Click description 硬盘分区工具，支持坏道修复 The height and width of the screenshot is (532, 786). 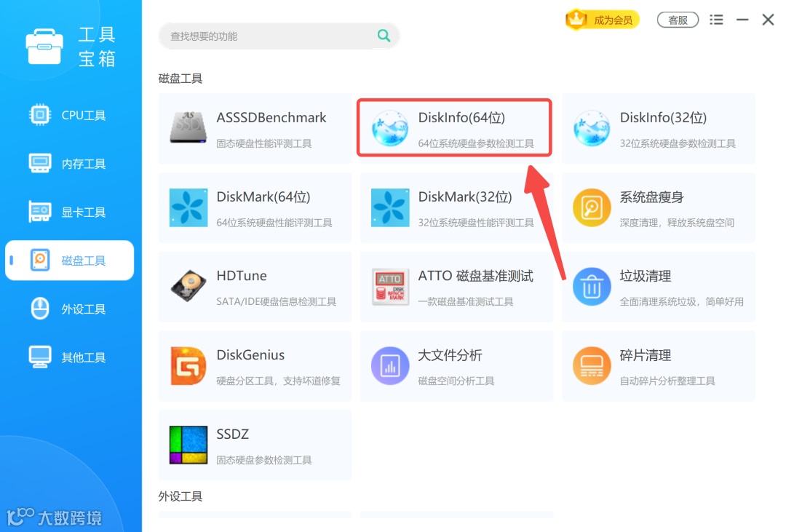click(x=279, y=381)
